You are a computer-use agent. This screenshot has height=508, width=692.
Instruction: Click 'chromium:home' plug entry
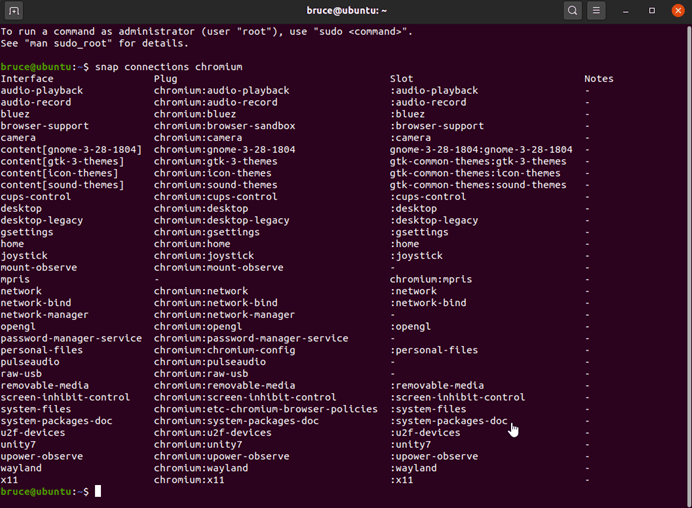click(x=192, y=244)
